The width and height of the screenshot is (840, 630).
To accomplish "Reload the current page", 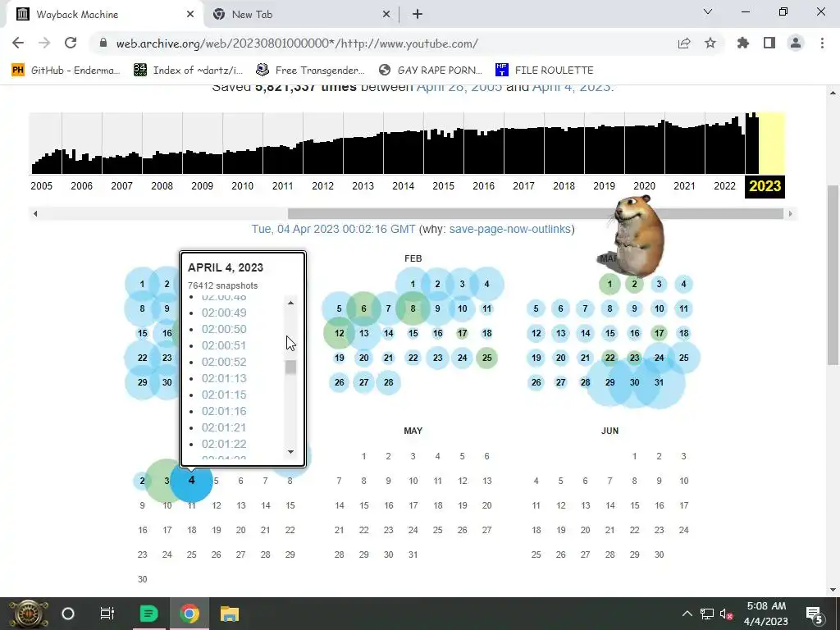I will coord(71,43).
